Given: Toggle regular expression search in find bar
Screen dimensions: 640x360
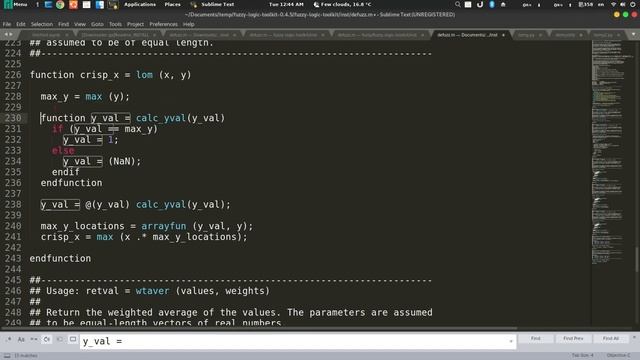Looking at the screenshot, I should 8,339.
